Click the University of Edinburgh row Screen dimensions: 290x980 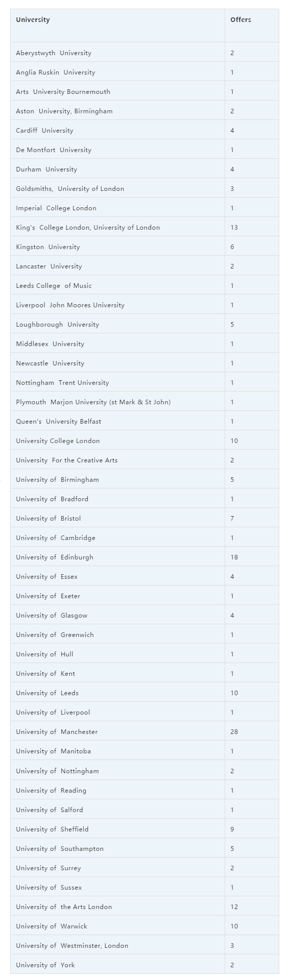pyautogui.click(x=144, y=557)
